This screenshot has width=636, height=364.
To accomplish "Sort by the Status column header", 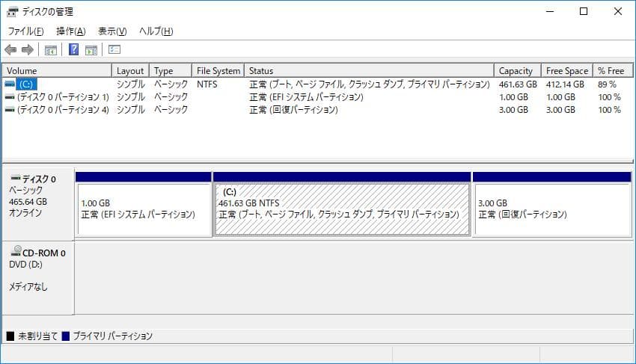I will pyautogui.click(x=369, y=70).
